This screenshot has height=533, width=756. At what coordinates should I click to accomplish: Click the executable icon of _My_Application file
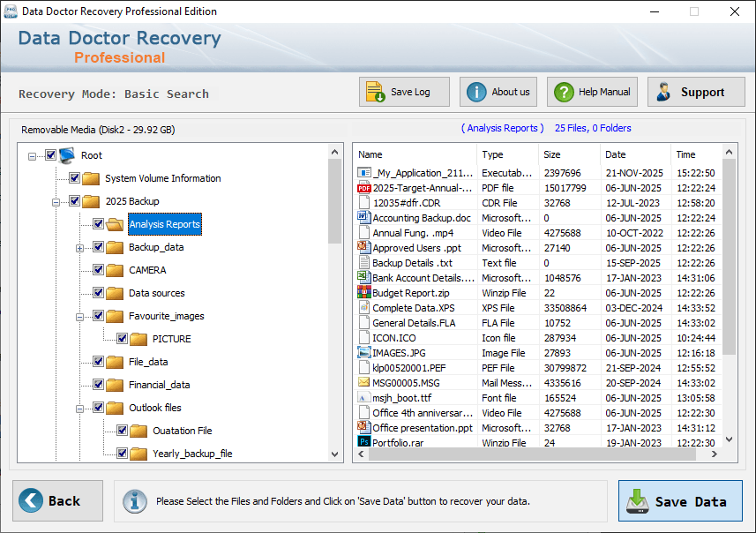[364, 172]
